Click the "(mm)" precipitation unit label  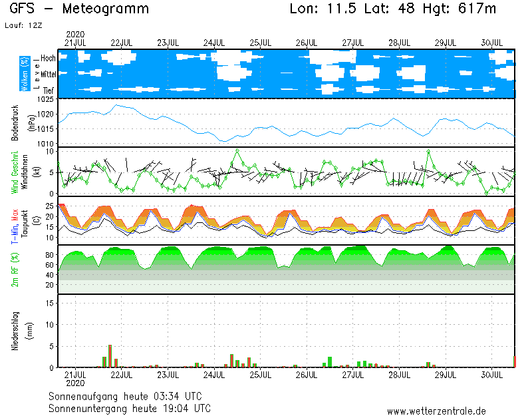(31, 331)
